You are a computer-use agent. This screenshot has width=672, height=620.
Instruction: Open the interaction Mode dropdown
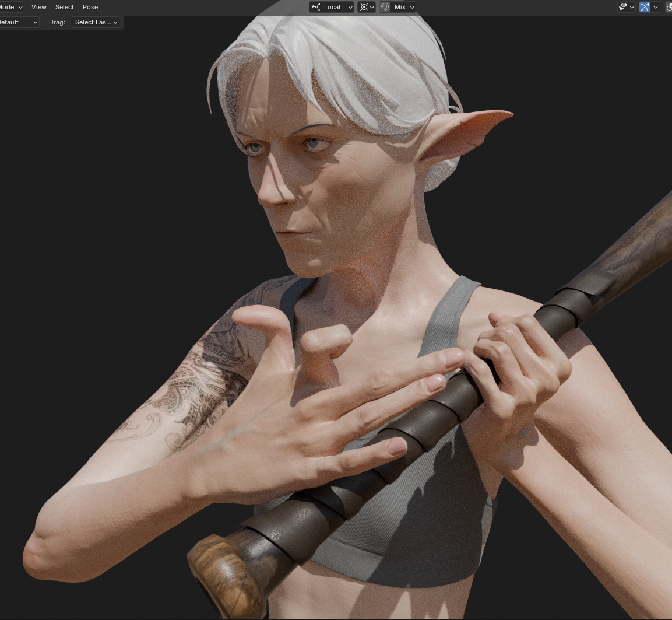[10, 7]
